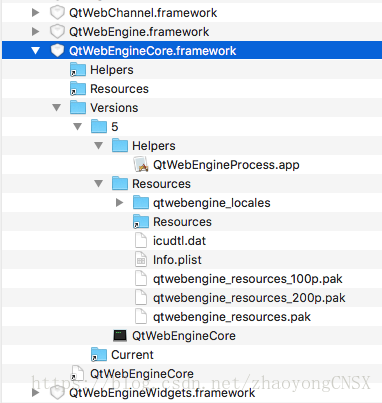Viewport: 382px width, 403px height.
Task: Click the QtWebEngineProcess.app application icon
Action: [141, 165]
